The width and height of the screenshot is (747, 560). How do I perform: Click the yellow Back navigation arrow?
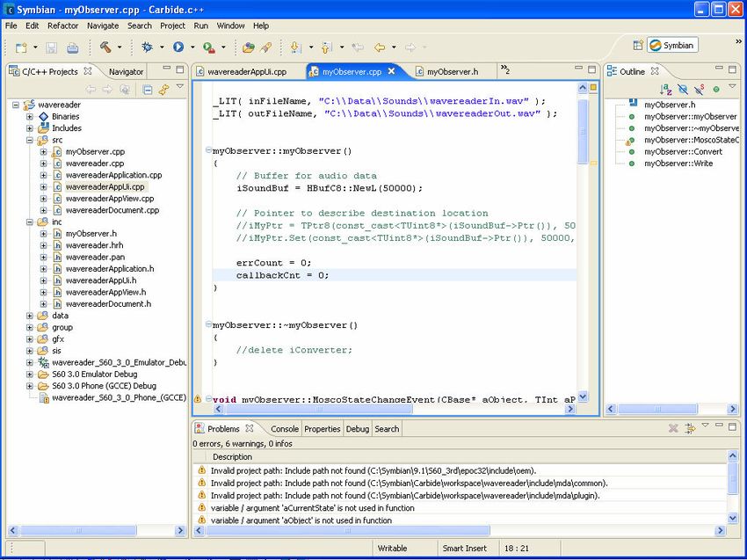click(380, 47)
